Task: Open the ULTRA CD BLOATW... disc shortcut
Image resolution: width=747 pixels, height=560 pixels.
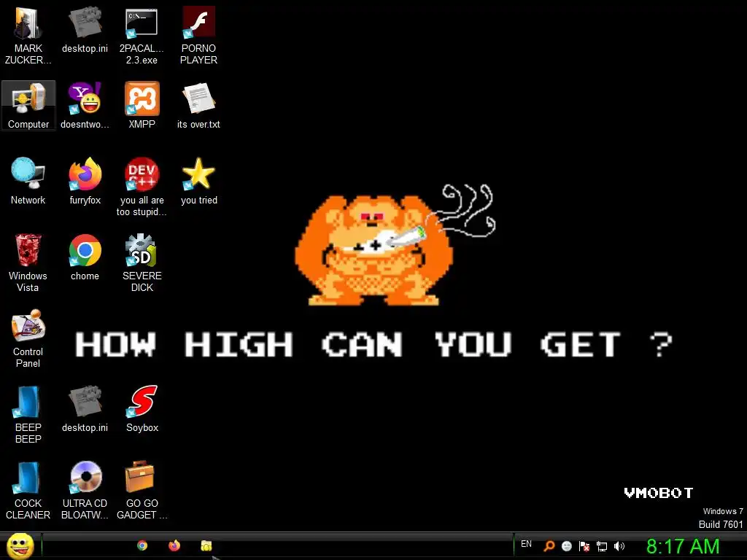Action: (85, 489)
